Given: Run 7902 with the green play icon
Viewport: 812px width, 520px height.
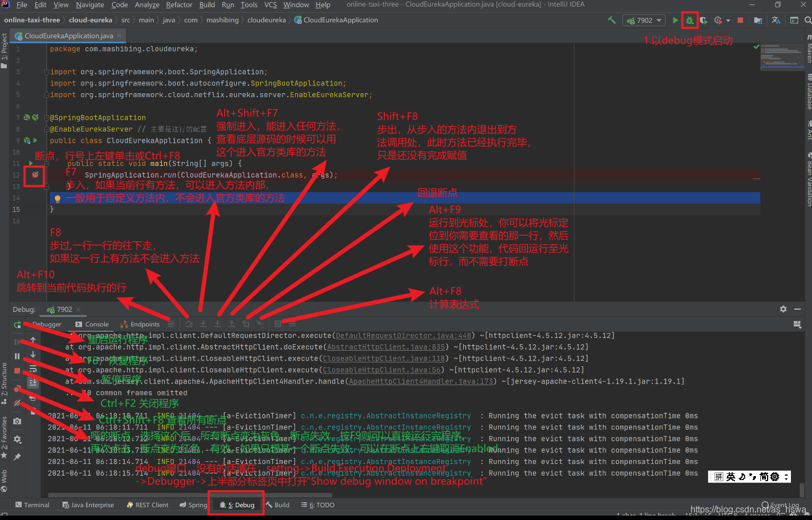Looking at the screenshot, I should pos(675,20).
